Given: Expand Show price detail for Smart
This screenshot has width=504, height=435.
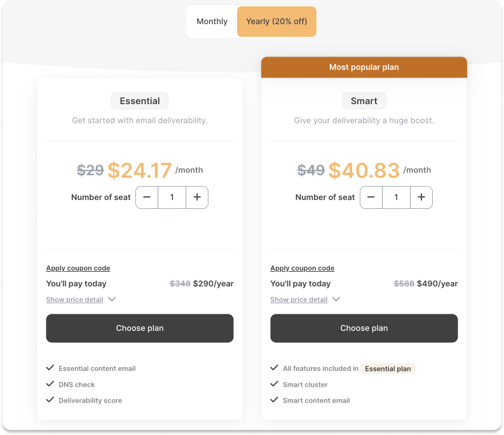Looking at the screenshot, I should pos(299,300).
